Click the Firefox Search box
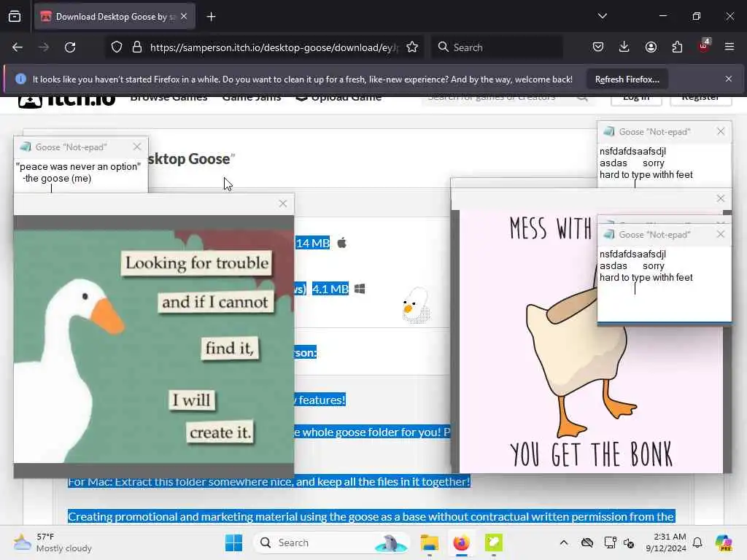 pyautogui.click(x=498, y=47)
